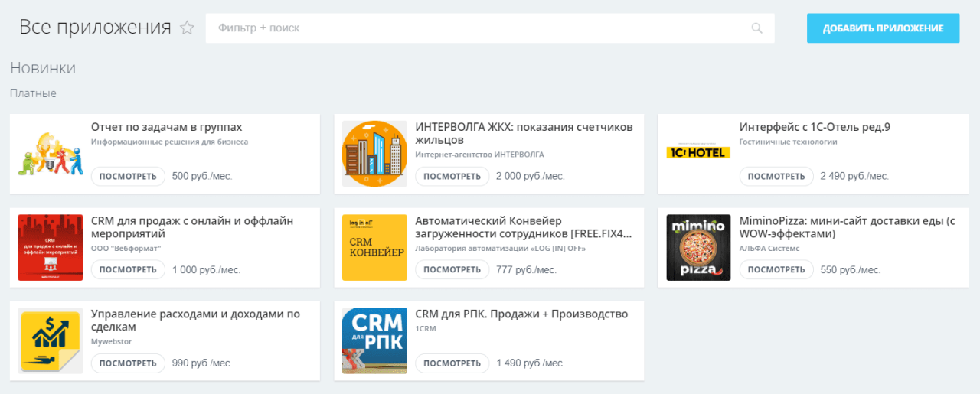Click the Управление расходами chart icon
The width and height of the screenshot is (980, 394).
point(50,340)
